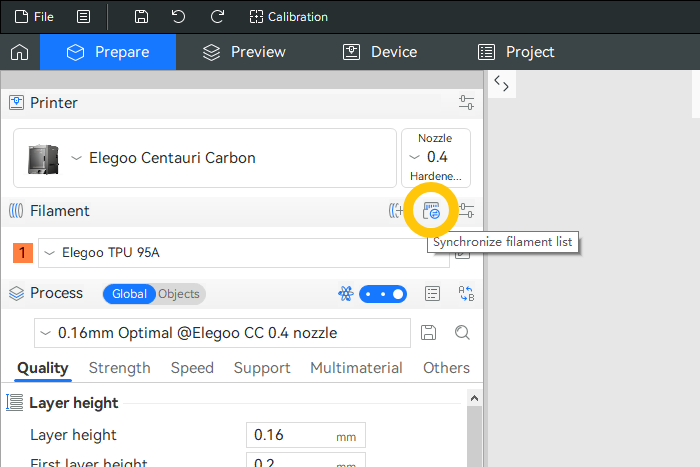Open the Nozzle 0.4 dropdown
Image resolution: width=700 pixels, height=467 pixels.
(x=436, y=158)
